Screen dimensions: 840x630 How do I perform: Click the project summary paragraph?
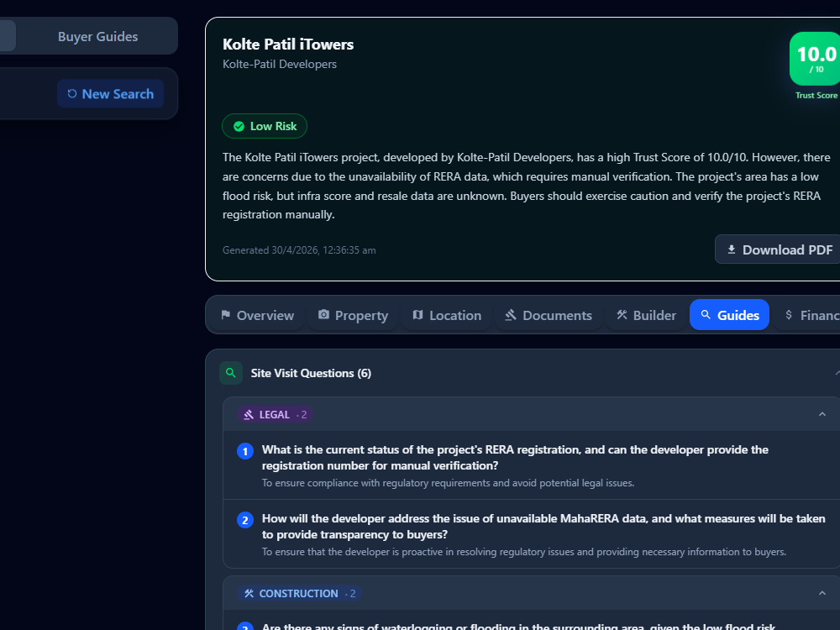coord(528,186)
